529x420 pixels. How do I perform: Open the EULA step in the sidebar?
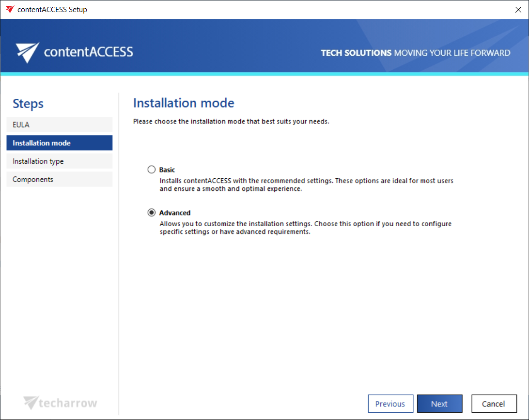click(59, 124)
